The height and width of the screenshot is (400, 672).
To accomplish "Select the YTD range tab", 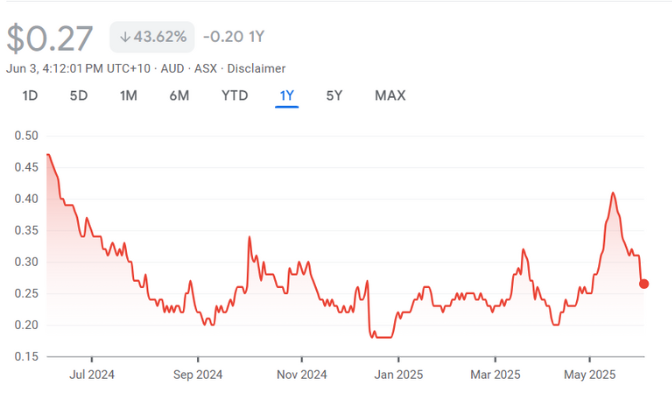I will (234, 96).
